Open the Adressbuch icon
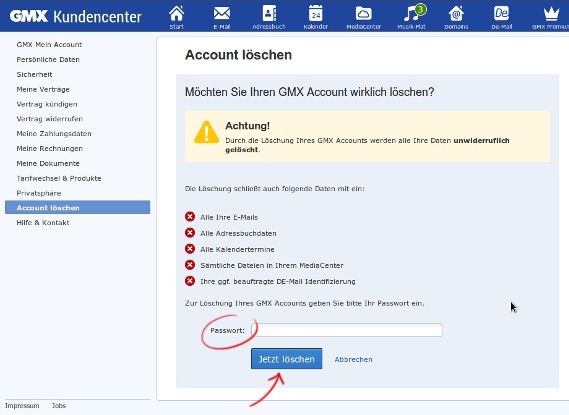 [x=269, y=17]
